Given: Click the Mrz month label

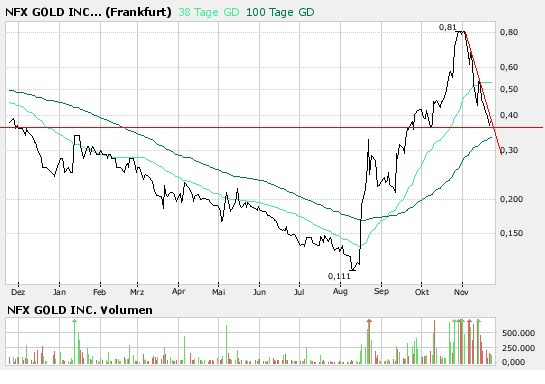Looking at the screenshot, I should [x=137, y=292].
